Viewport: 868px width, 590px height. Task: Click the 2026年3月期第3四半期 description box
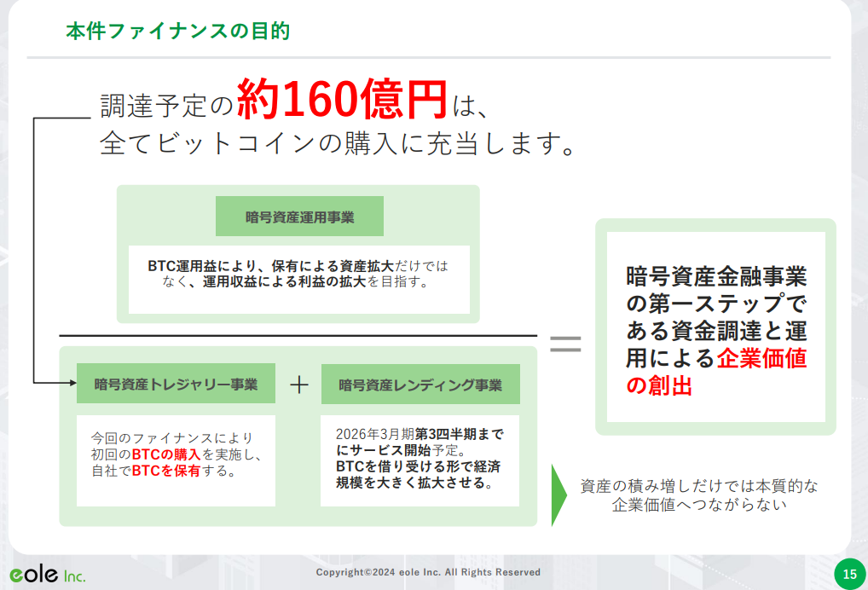click(420, 459)
